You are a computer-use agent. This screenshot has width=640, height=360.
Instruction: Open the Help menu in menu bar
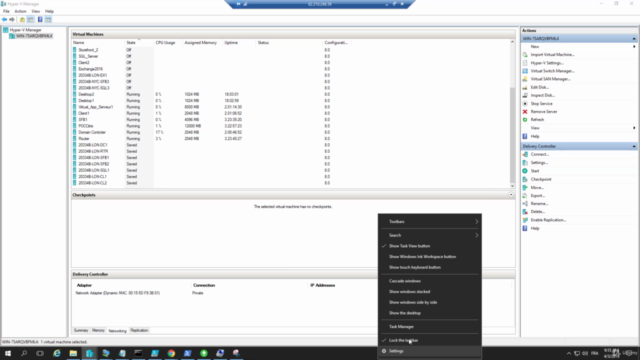tap(49, 11)
